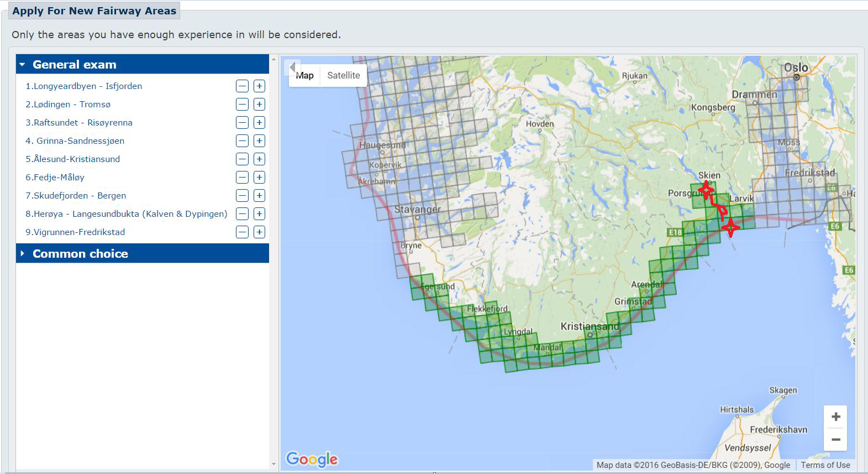Click minus icon for Vigrunnen-Fredrikstad
The image size is (868, 474).
click(242, 232)
